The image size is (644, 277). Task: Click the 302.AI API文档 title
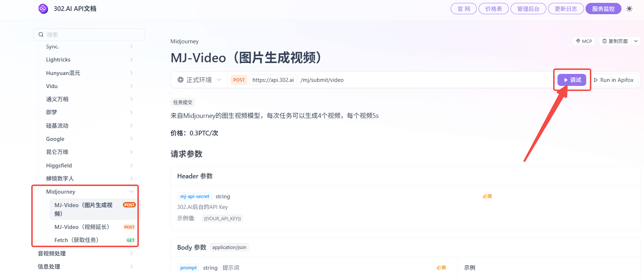point(75,9)
